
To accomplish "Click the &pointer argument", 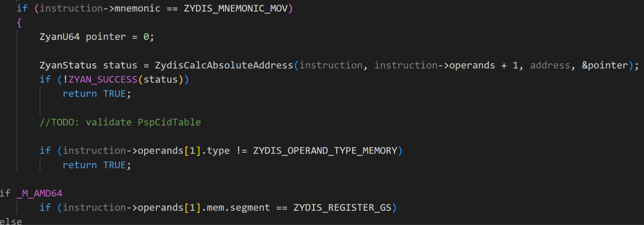I will tap(605, 65).
